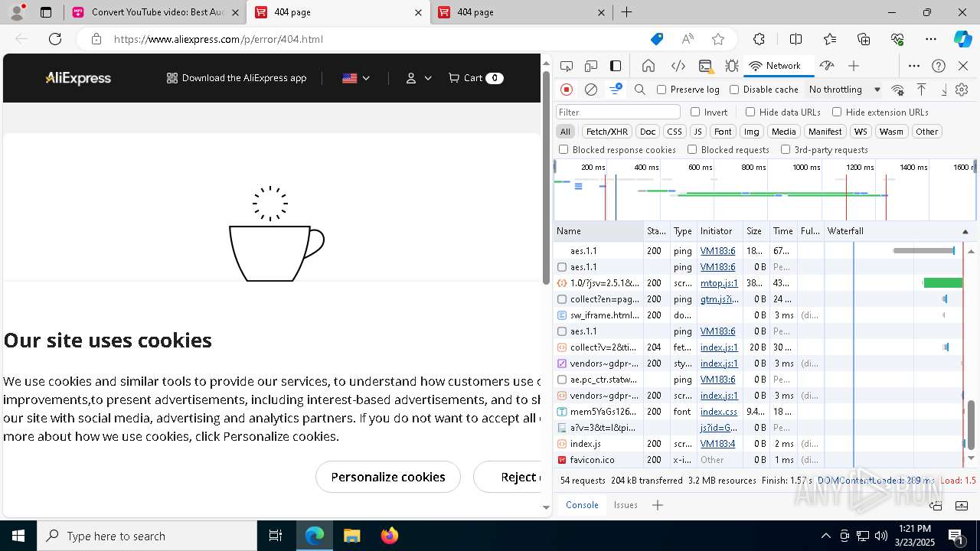
Task: Open the Elements panel icon
Action: 678,66
